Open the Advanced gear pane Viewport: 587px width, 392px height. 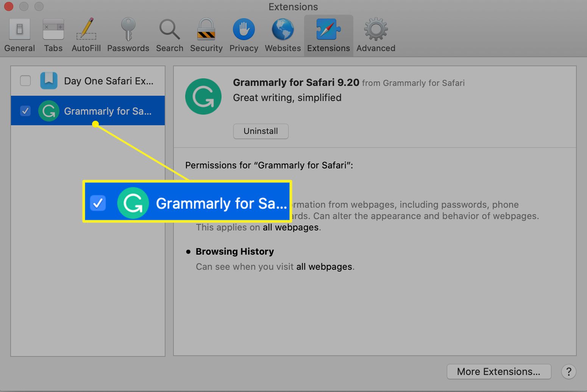click(x=376, y=36)
